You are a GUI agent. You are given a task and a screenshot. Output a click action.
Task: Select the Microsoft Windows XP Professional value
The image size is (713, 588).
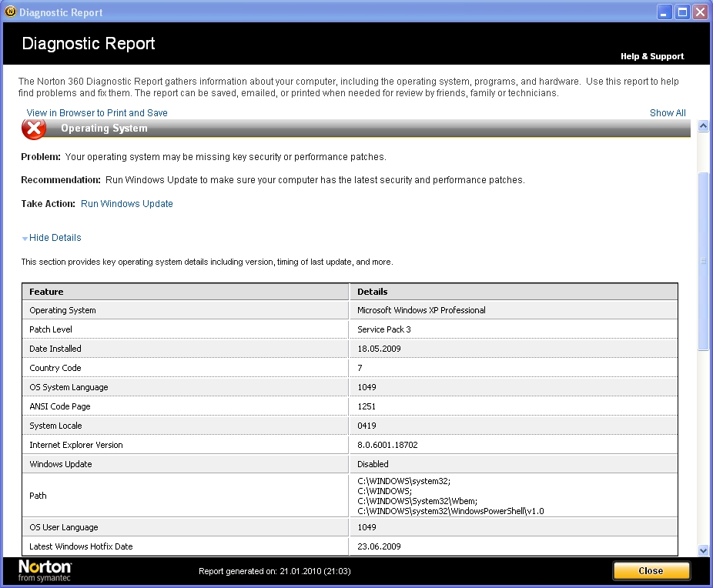(x=421, y=310)
